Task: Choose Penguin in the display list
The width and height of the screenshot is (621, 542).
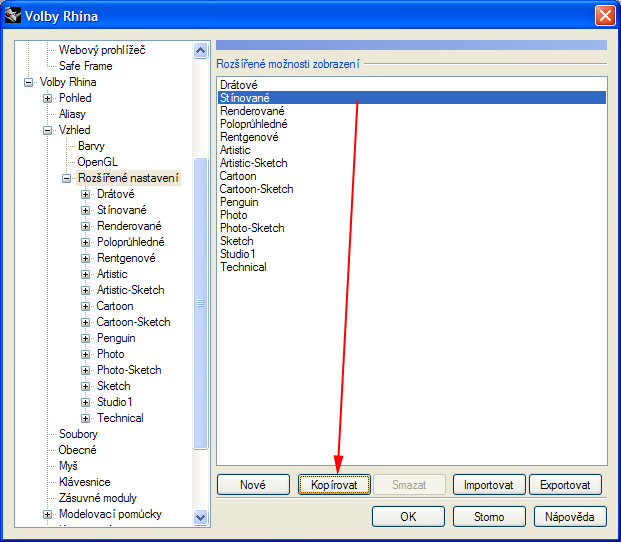Action: click(x=239, y=202)
